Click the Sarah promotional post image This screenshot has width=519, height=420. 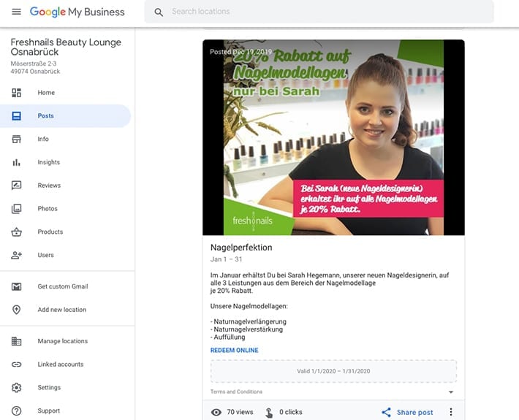(x=333, y=137)
